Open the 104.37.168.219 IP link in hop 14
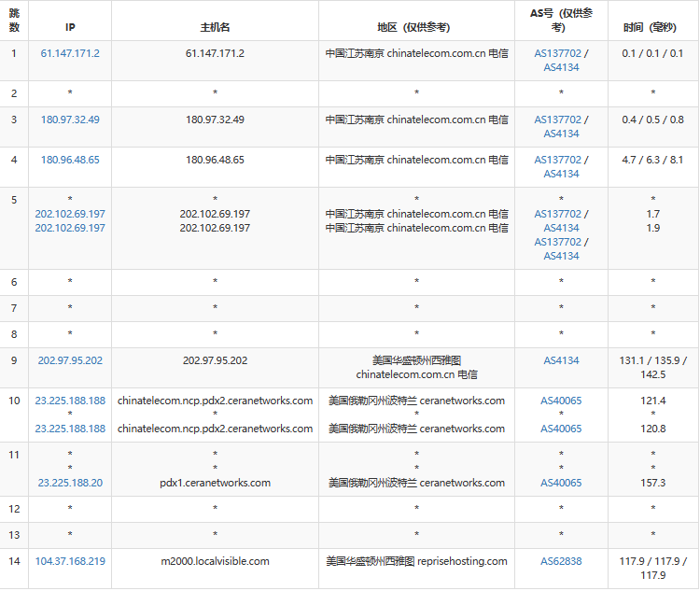This screenshot has height=591, width=700. click(x=70, y=561)
